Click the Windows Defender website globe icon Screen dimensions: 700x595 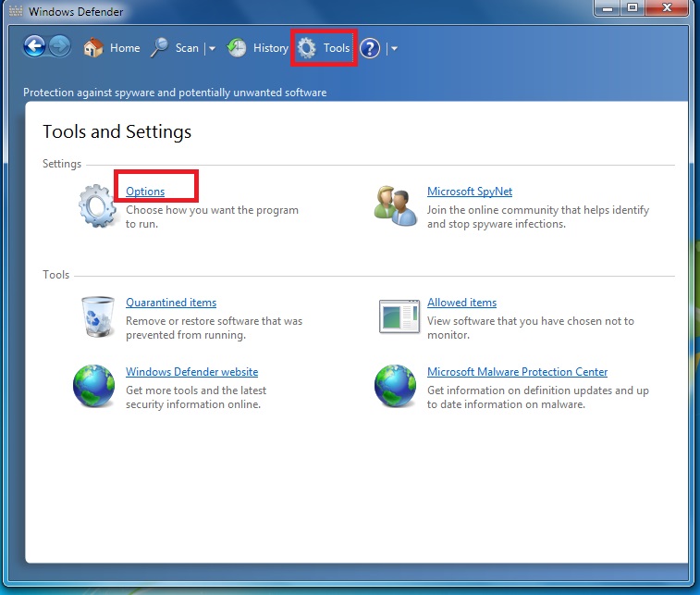point(93,386)
